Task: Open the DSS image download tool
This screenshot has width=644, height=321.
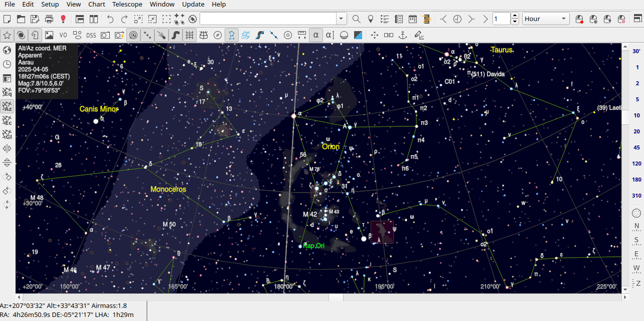Action: pyautogui.click(x=91, y=35)
